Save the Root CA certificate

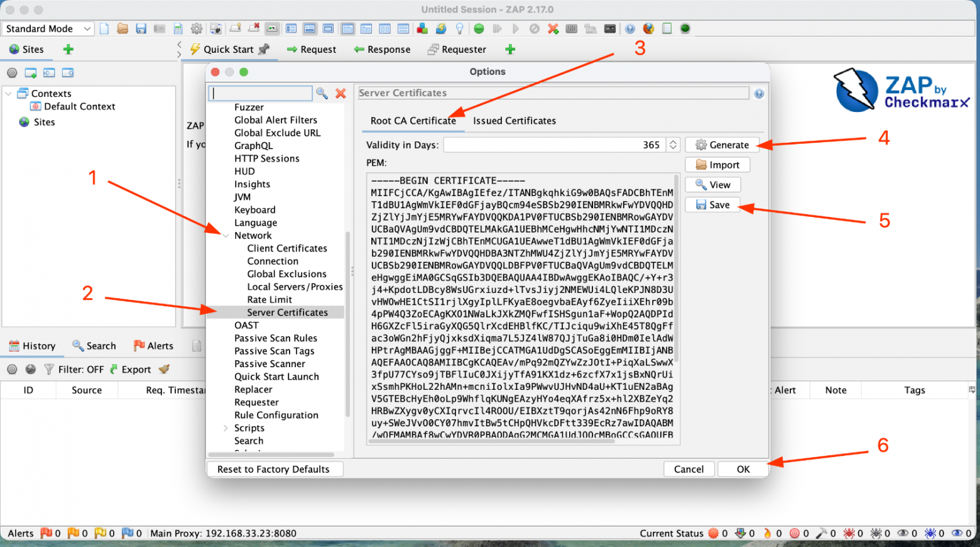(712, 204)
